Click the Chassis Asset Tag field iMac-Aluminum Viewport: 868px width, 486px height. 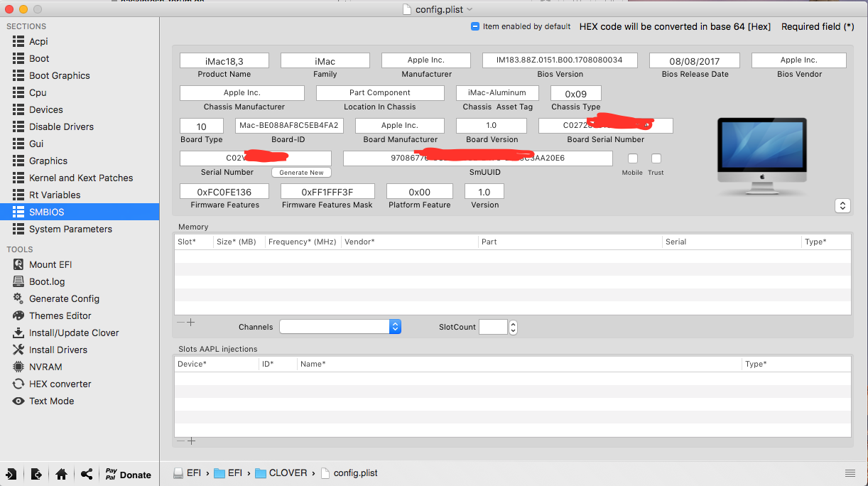click(x=497, y=93)
